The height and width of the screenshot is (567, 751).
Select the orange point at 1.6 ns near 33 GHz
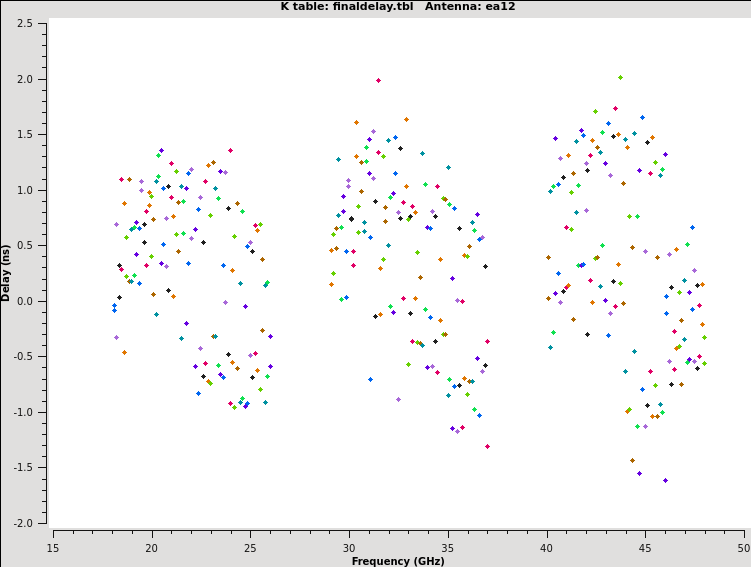click(406, 119)
